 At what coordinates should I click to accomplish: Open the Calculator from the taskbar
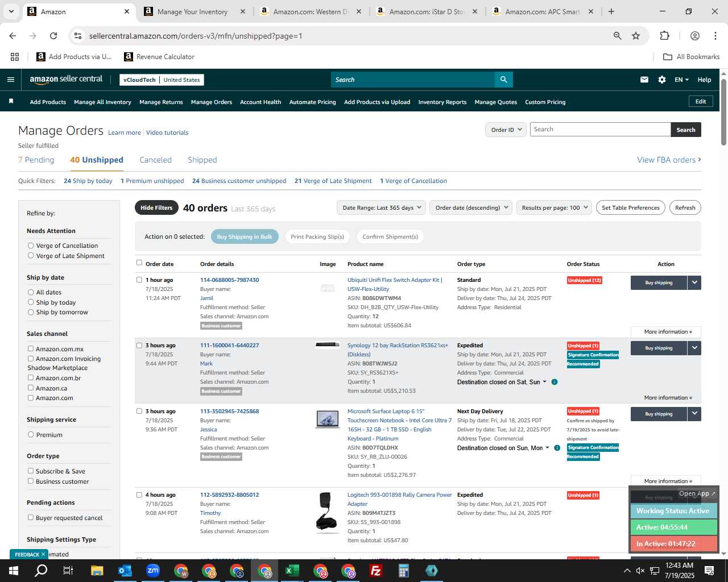click(404, 571)
